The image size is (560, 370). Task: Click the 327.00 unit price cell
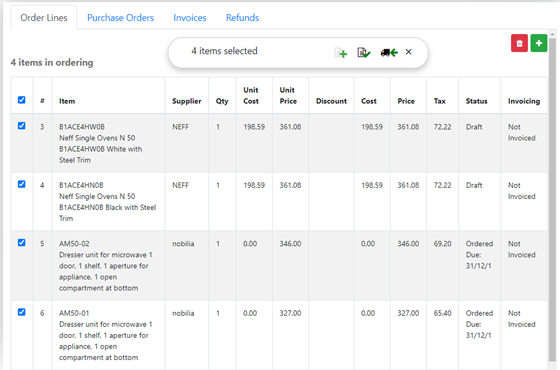point(290,313)
